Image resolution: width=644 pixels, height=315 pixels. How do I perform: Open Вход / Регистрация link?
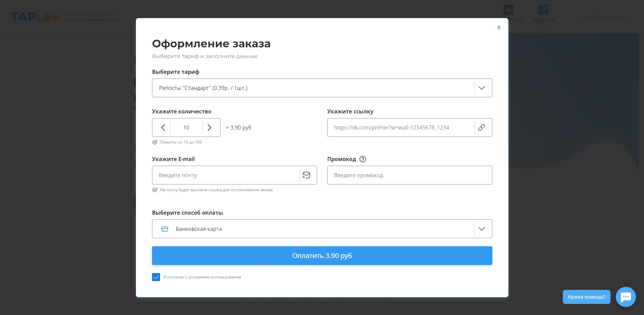click(603, 16)
